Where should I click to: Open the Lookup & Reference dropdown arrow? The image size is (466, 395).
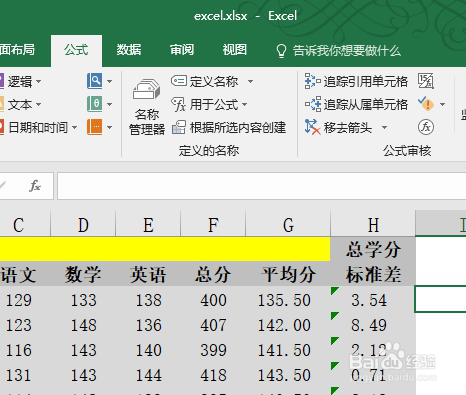(109, 81)
